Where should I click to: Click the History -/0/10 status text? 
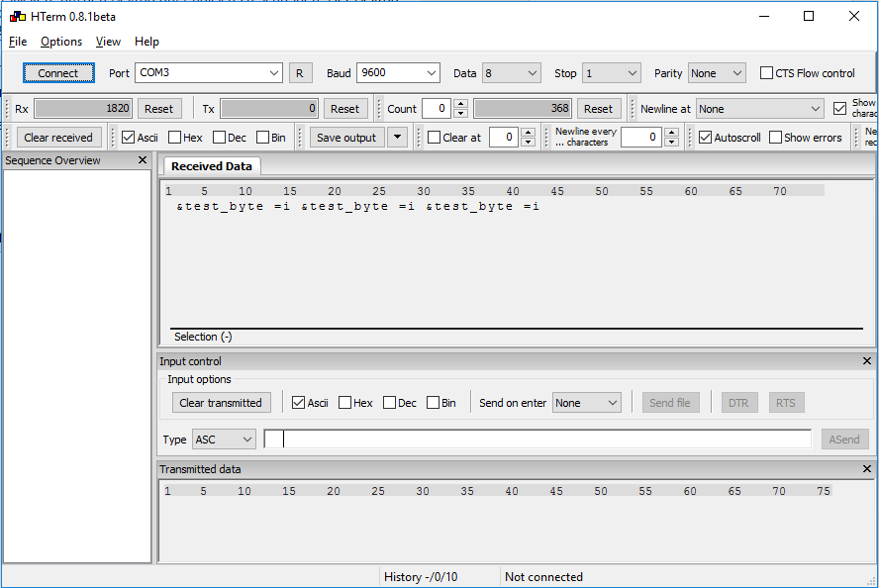421,577
